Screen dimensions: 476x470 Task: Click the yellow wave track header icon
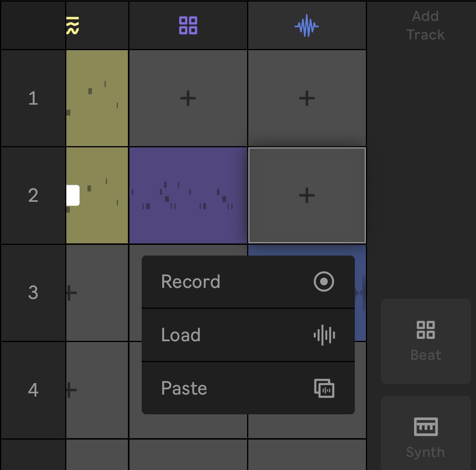73,26
